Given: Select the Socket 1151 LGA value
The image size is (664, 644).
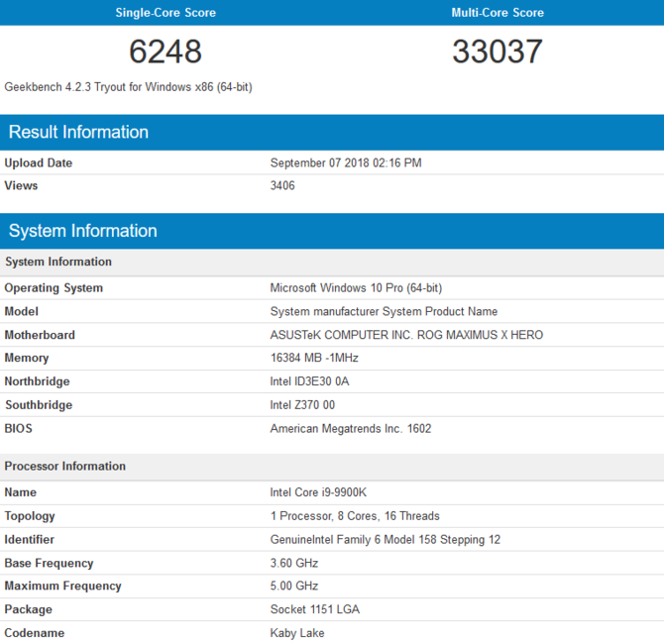Looking at the screenshot, I should 315,609.
